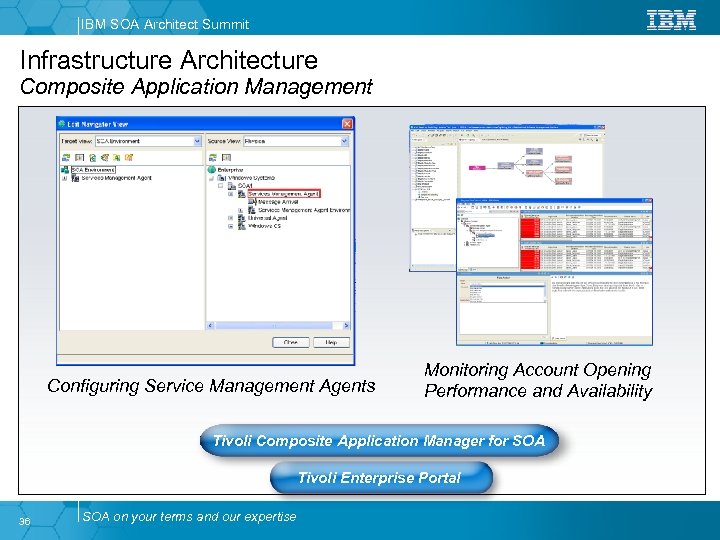720x540 pixels.
Task: Click sixth yellow folder-pencil icon in Target View toolbar
Action: [x=129, y=158]
